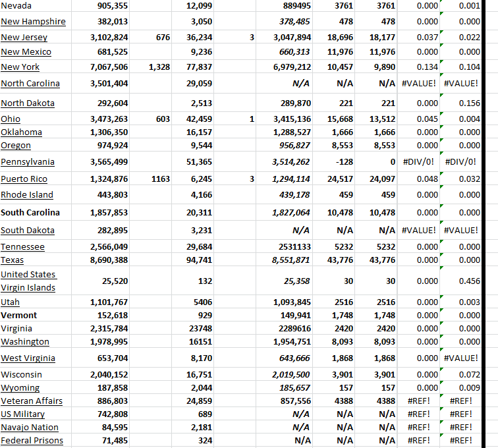Click the New Jersey state link
The height and width of the screenshot is (448, 498).
[x=24, y=38]
